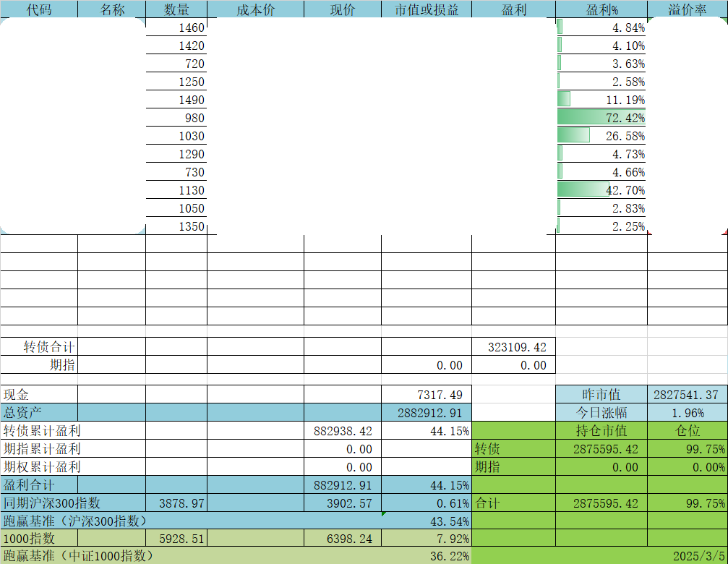Image resolution: width=728 pixels, height=564 pixels.
Task: Click quantity cell 1030
Action: (176, 136)
